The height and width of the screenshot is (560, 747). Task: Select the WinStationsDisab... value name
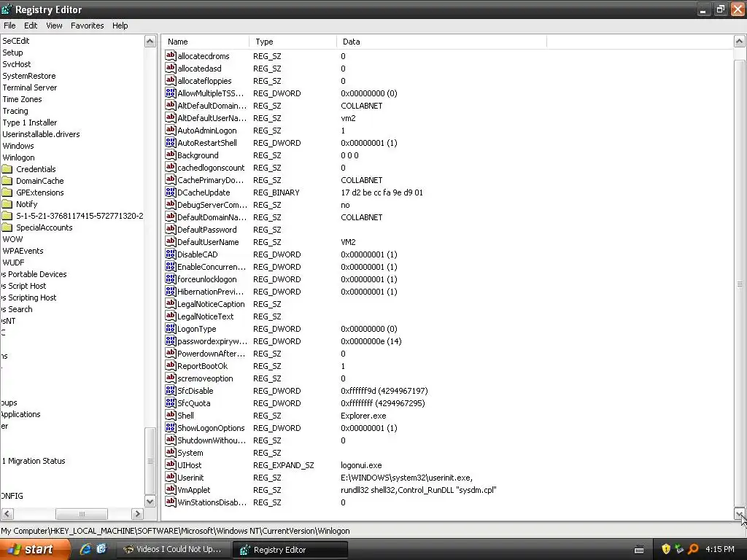click(212, 502)
